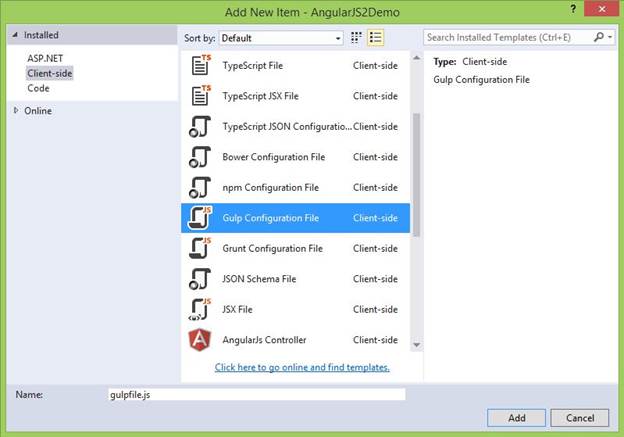
Task: Switch to small icons list view
Action: tap(375, 38)
